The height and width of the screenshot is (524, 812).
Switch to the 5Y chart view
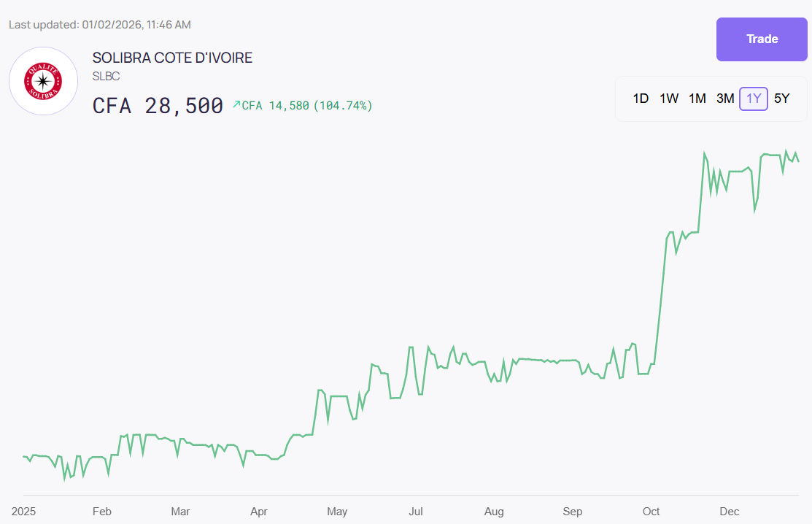tap(781, 99)
